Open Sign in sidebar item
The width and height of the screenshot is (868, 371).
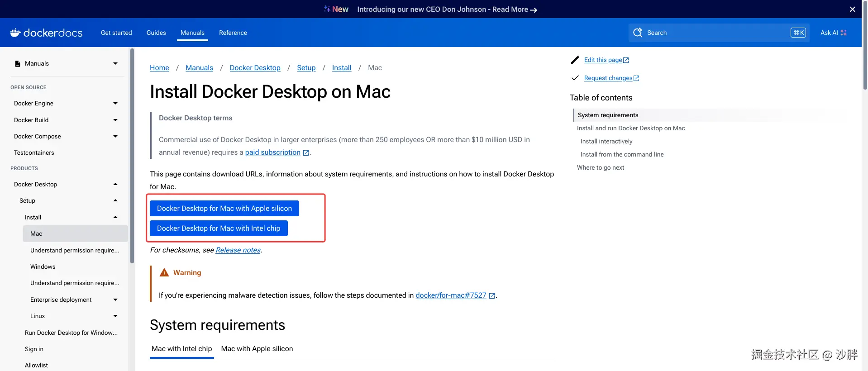tap(34, 349)
